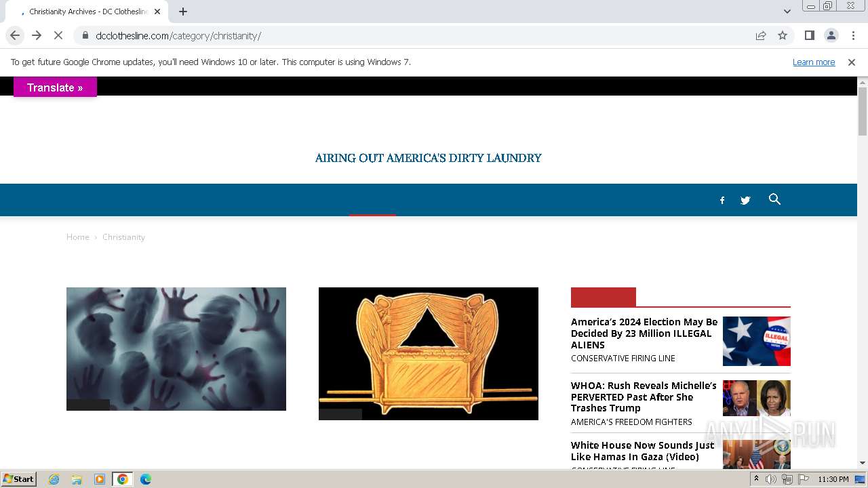Close the Christianity Archives tab
Screen dimensions: 868x488
(157, 12)
